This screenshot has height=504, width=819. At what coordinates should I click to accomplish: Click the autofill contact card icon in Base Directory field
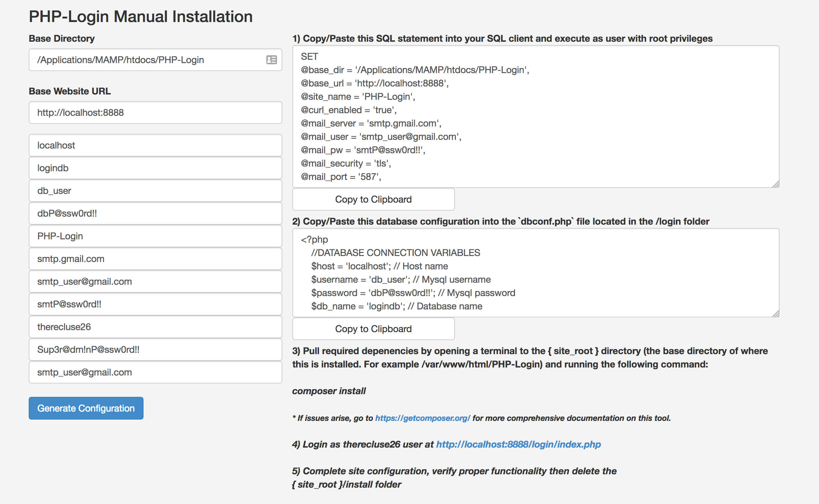[272, 60]
